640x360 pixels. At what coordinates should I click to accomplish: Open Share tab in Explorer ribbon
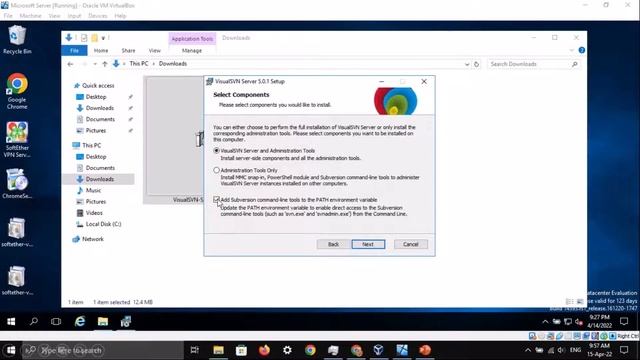pyautogui.click(x=128, y=51)
